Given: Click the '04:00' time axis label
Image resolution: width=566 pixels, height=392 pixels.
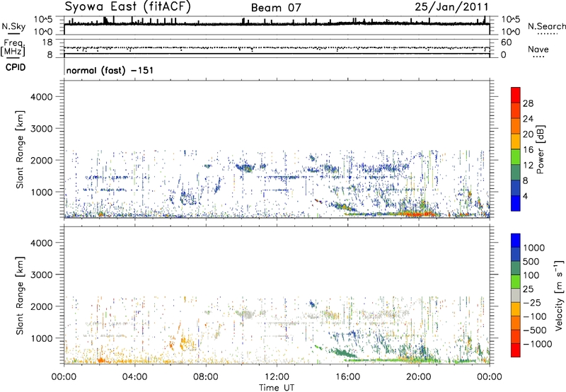Looking at the screenshot, I should pyautogui.click(x=134, y=377).
